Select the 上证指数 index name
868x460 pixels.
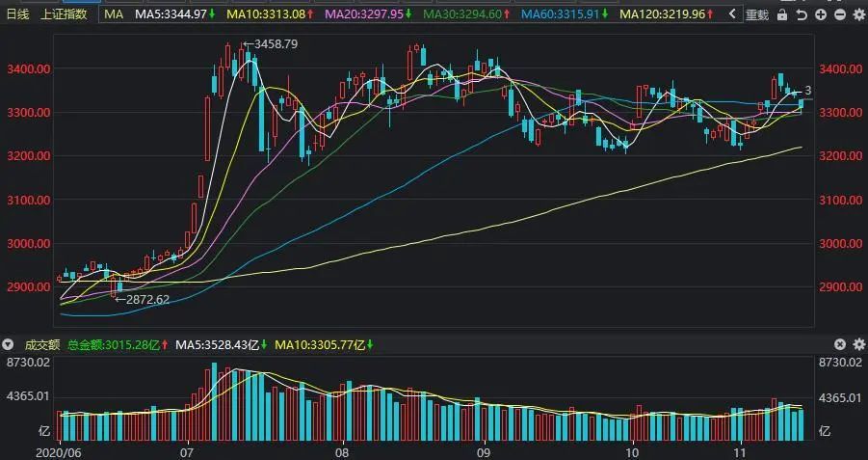(x=65, y=14)
